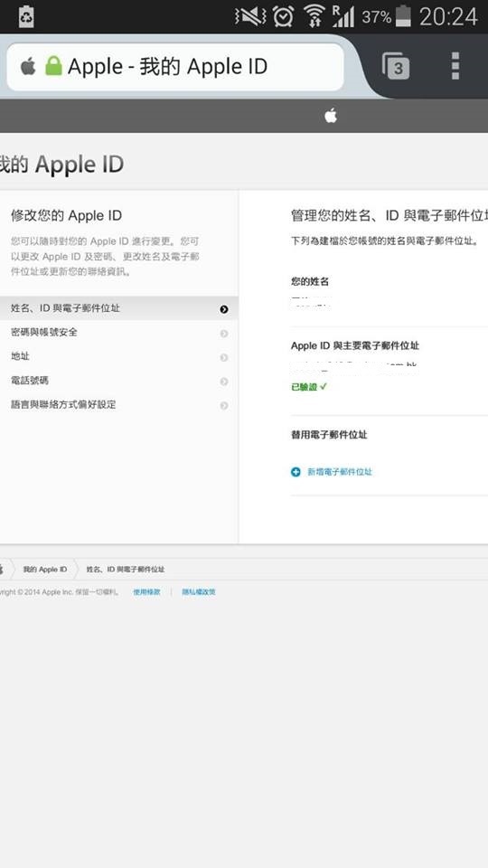Open 使用條款 footer link
This screenshot has width=488, height=868.
pos(146,591)
